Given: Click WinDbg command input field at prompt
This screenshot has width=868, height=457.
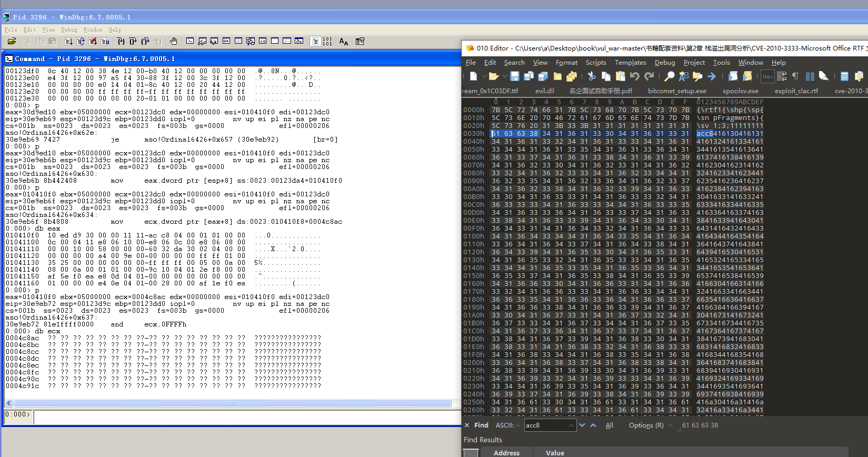Looking at the screenshot, I should (247, 417).
